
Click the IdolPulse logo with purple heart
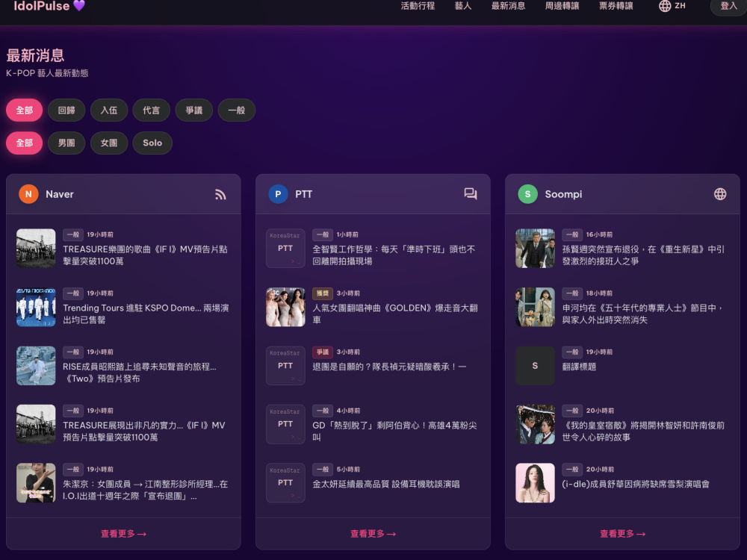(49, 6)
